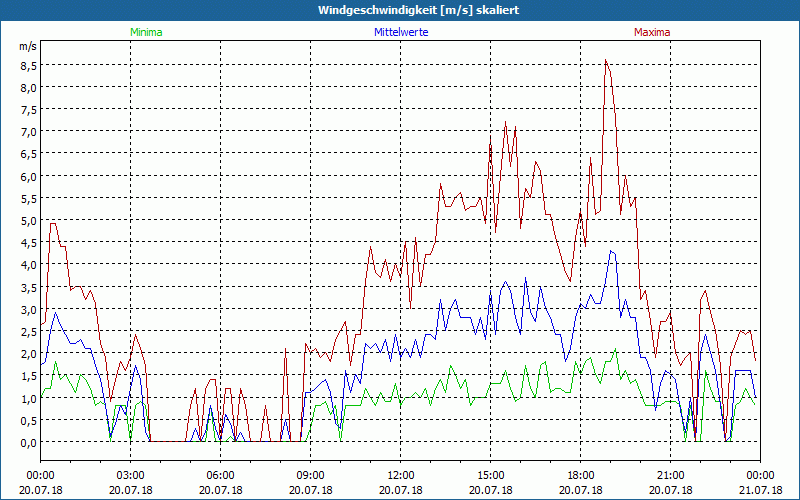Click the 21:00 time axis label
Viewport: 800px width, 500px height.
tap(670, 476)
